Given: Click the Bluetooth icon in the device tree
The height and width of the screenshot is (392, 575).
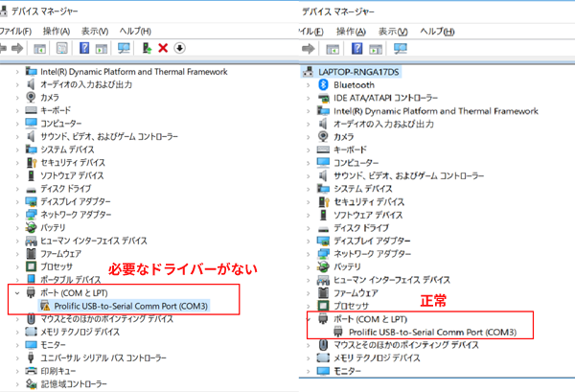Looking at the screenshot, I should coord(323,84).
